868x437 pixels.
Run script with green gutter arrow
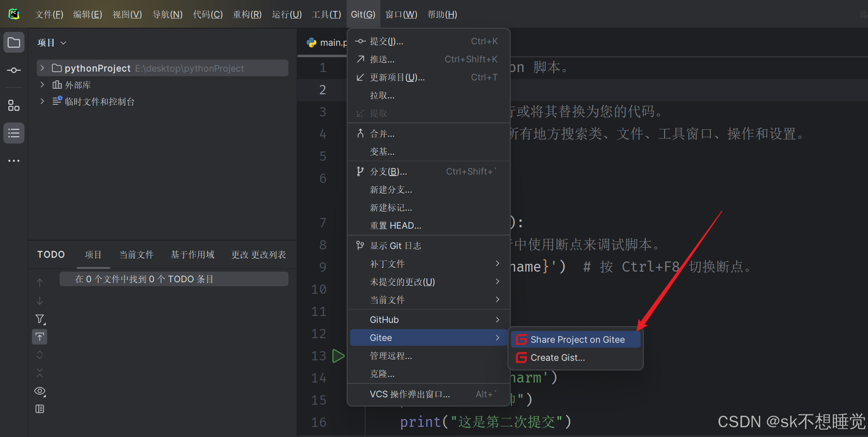[x=338, y=356]
